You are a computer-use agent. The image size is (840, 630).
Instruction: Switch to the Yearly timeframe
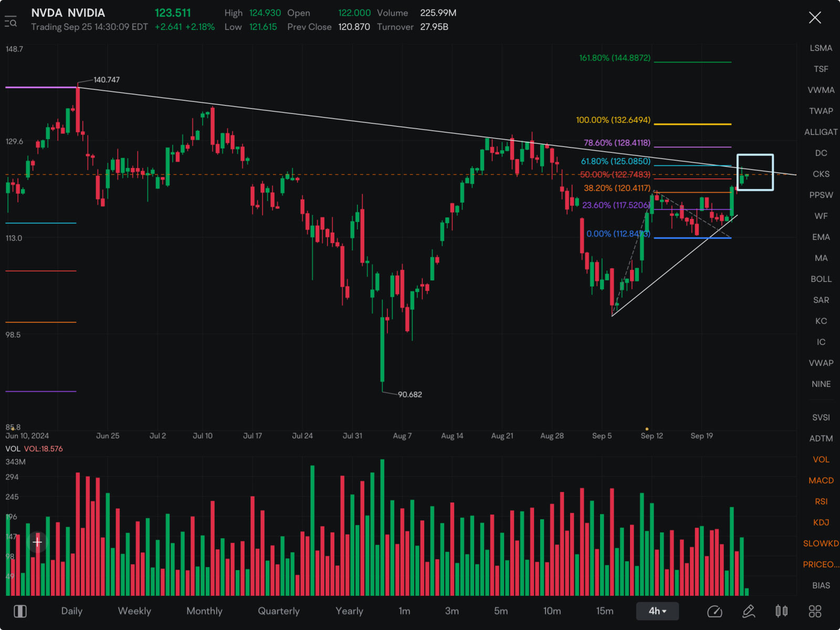coord(350,611)
